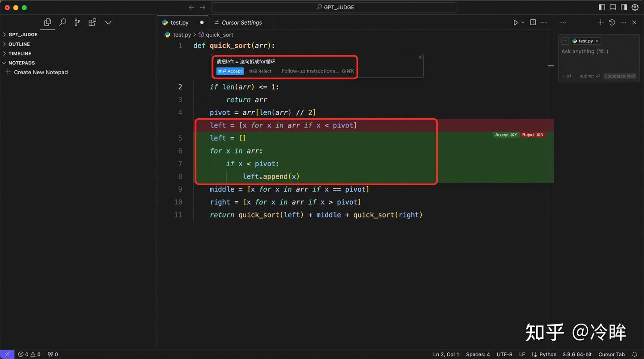Click the 'def quick_sort(arr):' line
This screenshot has width=644, height=359.
coord(234,46)
